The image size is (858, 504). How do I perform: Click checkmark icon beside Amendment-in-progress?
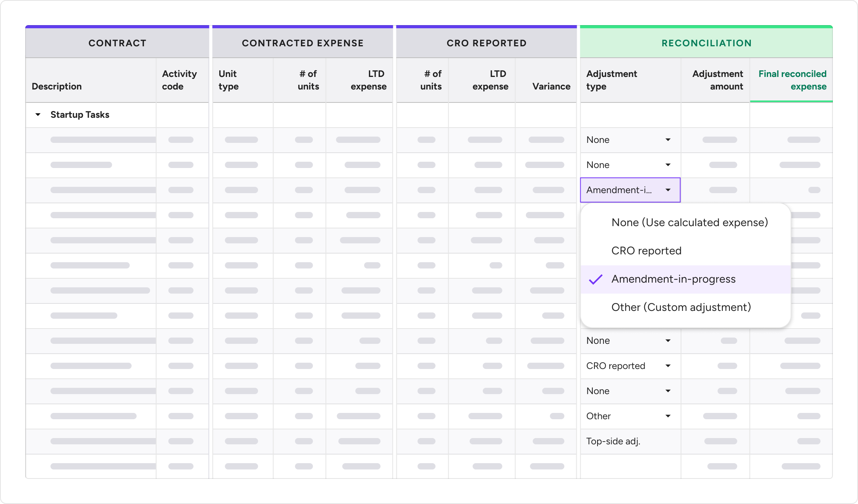[x=596, y=279]
